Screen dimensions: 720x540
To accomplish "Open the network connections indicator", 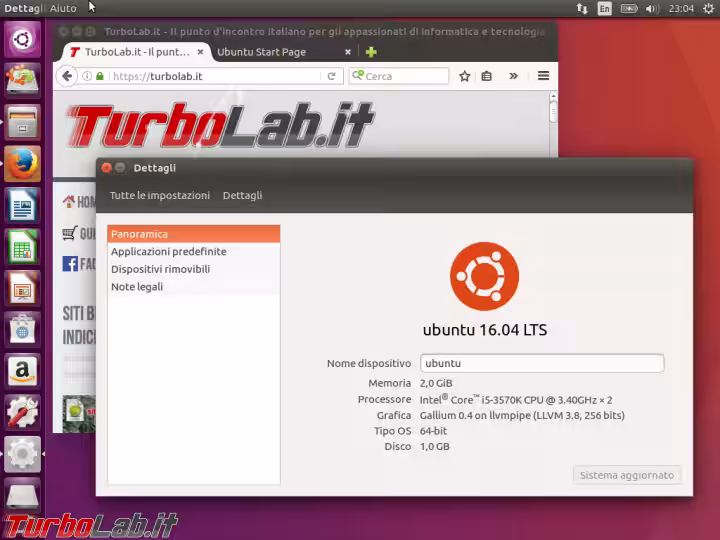I will (x=582, y=8).
